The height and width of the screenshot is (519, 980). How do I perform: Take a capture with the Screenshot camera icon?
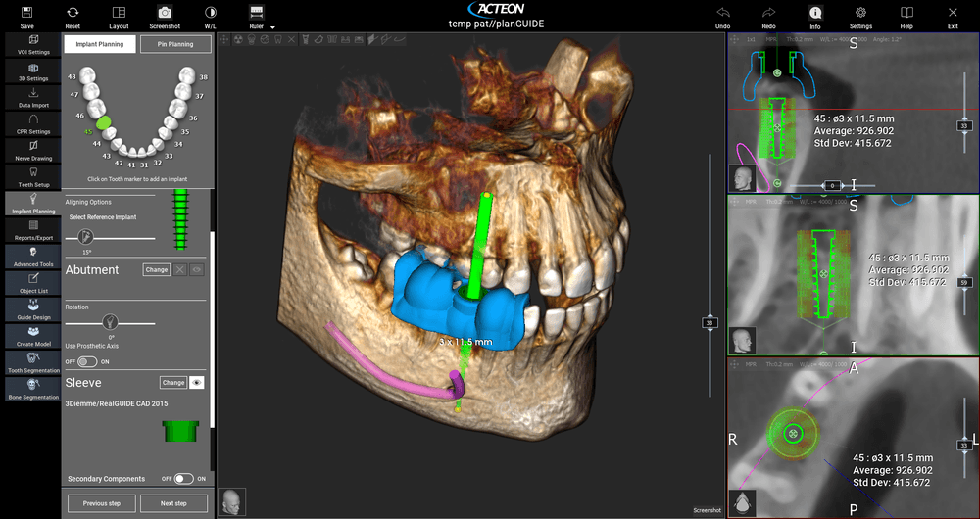click(x=165, y=13)
